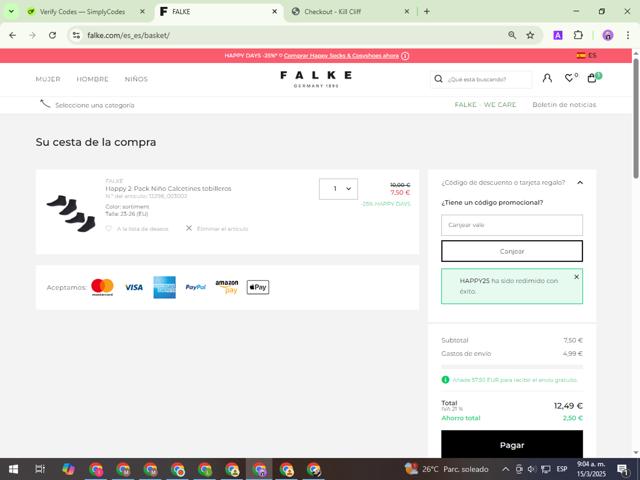Click Eliminar el artículo link

point(222,229)
